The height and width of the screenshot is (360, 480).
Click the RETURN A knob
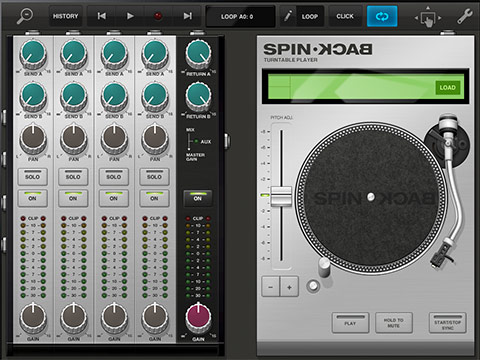198,54
